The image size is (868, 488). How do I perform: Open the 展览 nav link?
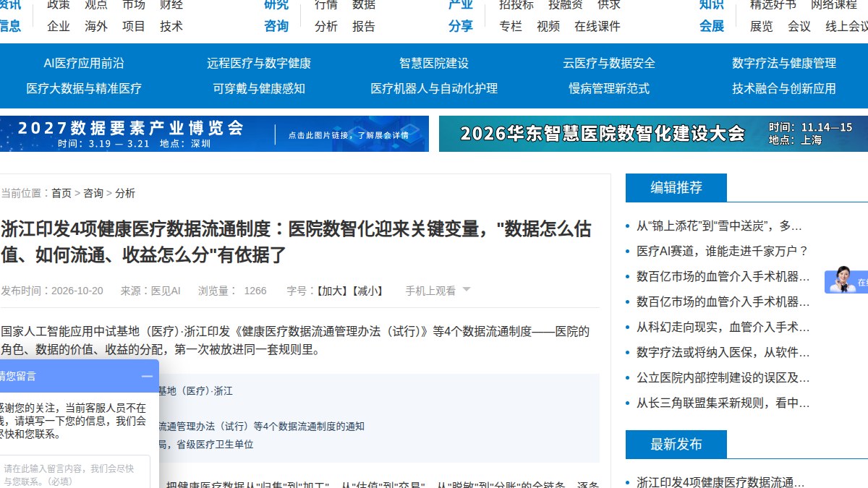click(x=762, y=26)
